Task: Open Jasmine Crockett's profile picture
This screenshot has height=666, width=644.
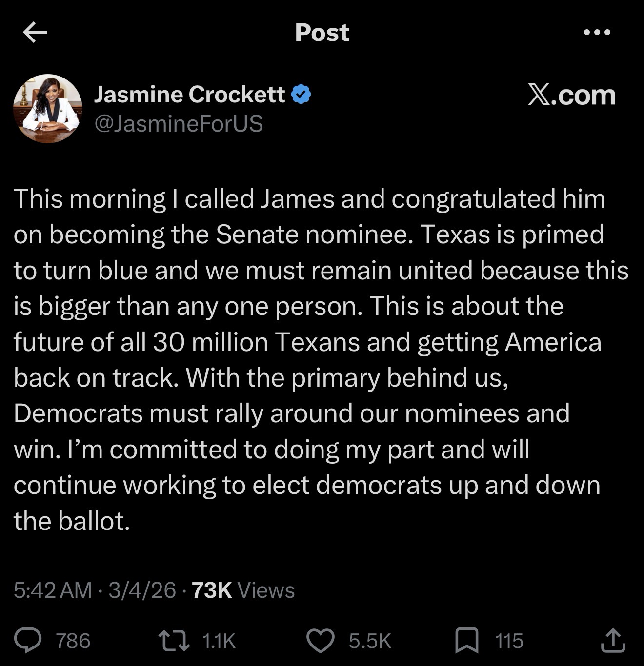Action: click(48, 109)
